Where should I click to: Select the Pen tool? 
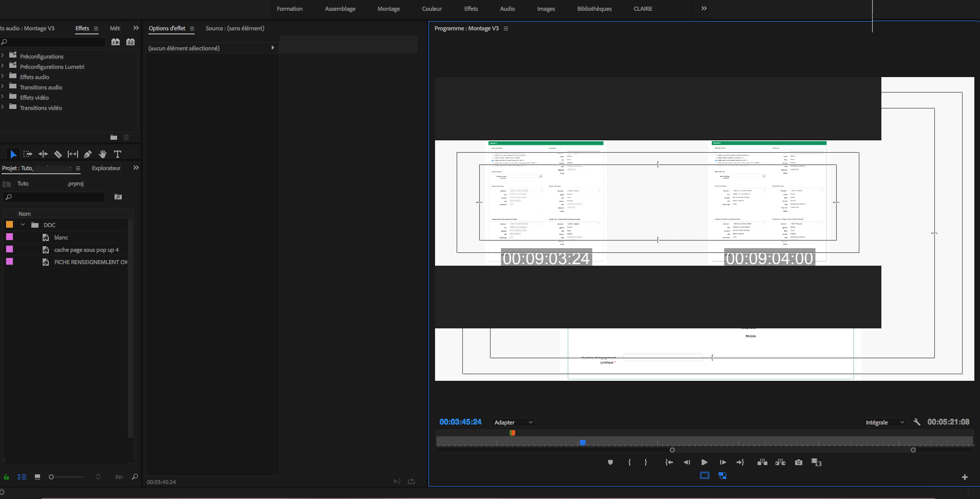tap(88, 154)
